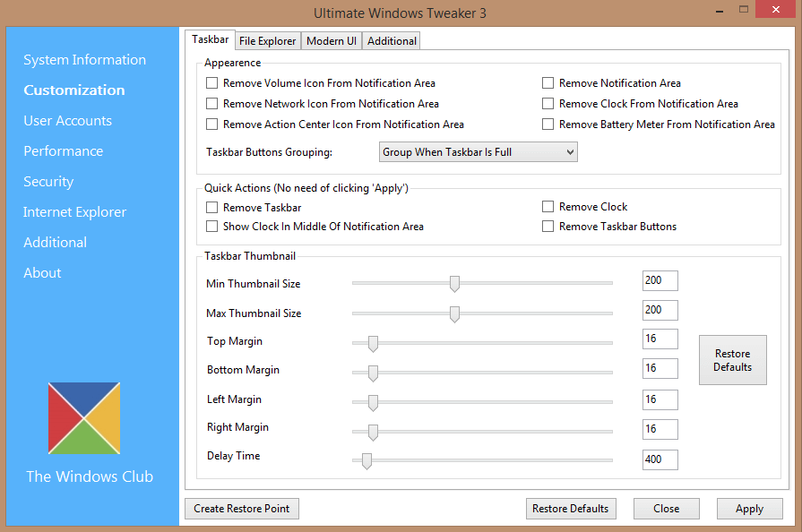Open Taskbar Buttons Grouping dropdown
The height and width of the screenshot is (532, 802).
point(479,152)
